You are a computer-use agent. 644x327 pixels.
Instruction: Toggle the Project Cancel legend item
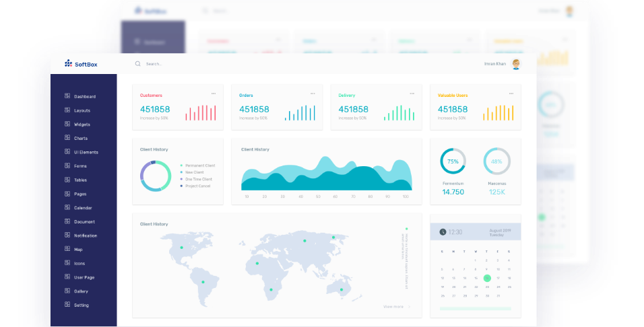click(195, 186)
